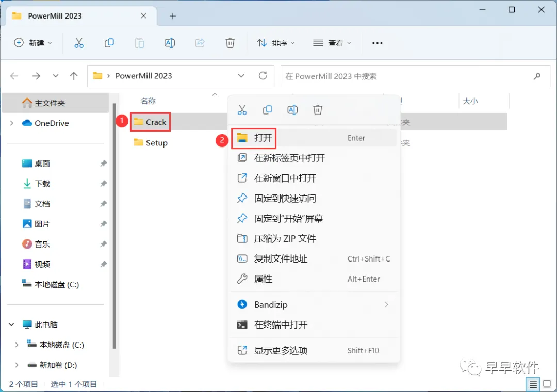Close the PowerMill 2023 tab

click(x=143, y=15)
